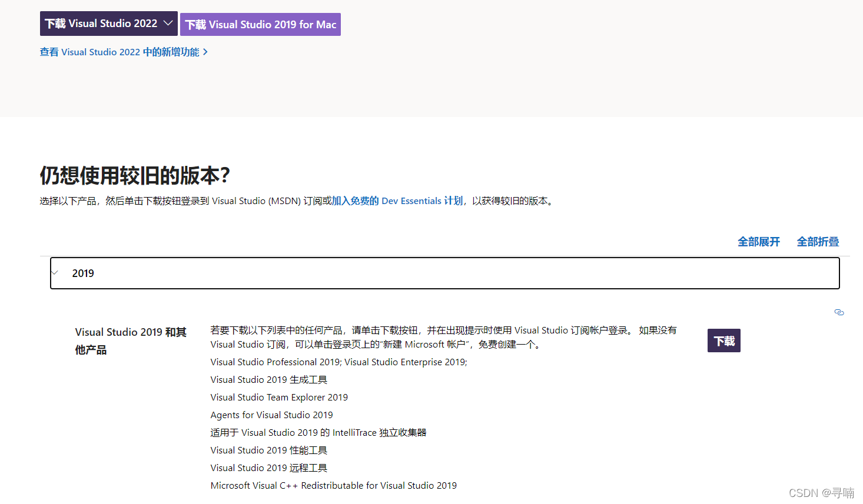
Task: Click IntelliTrace 独立收集器 line
Action: 318,433
